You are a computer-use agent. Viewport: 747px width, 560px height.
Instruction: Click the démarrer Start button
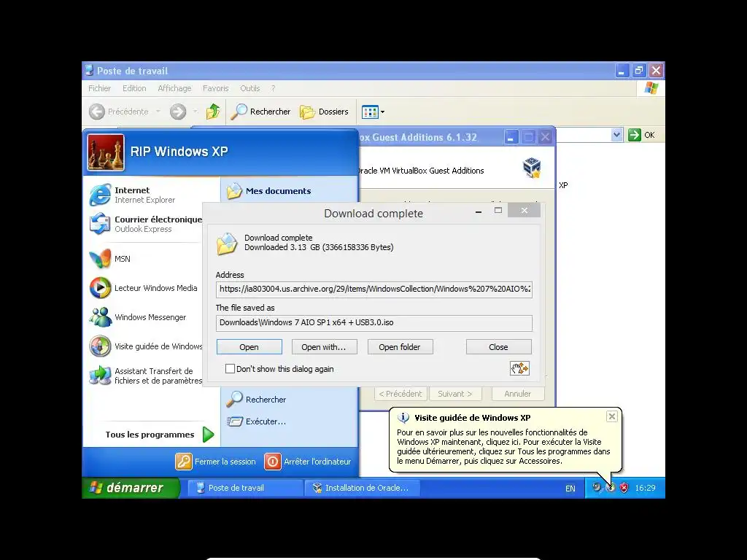[x=131, y=488]
